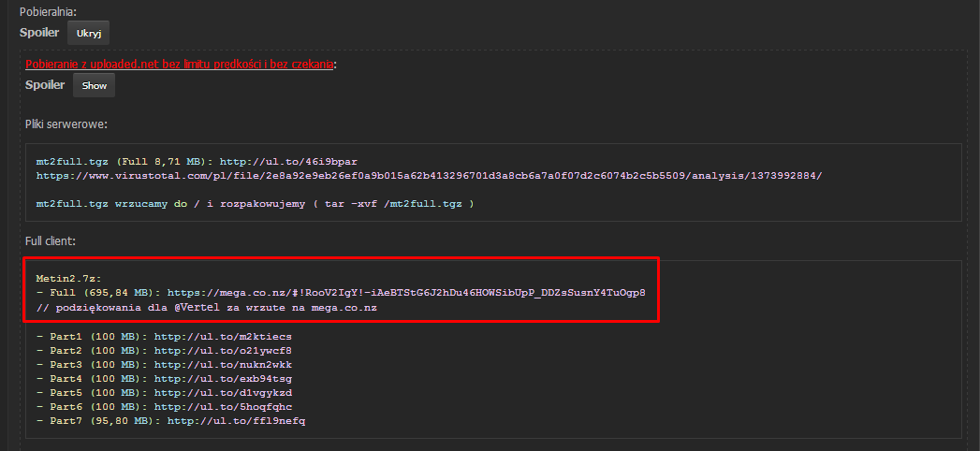The width and height of the screenshot is (980, 451).
Task: Click the Show spoiler button
Action: point(94,85)
